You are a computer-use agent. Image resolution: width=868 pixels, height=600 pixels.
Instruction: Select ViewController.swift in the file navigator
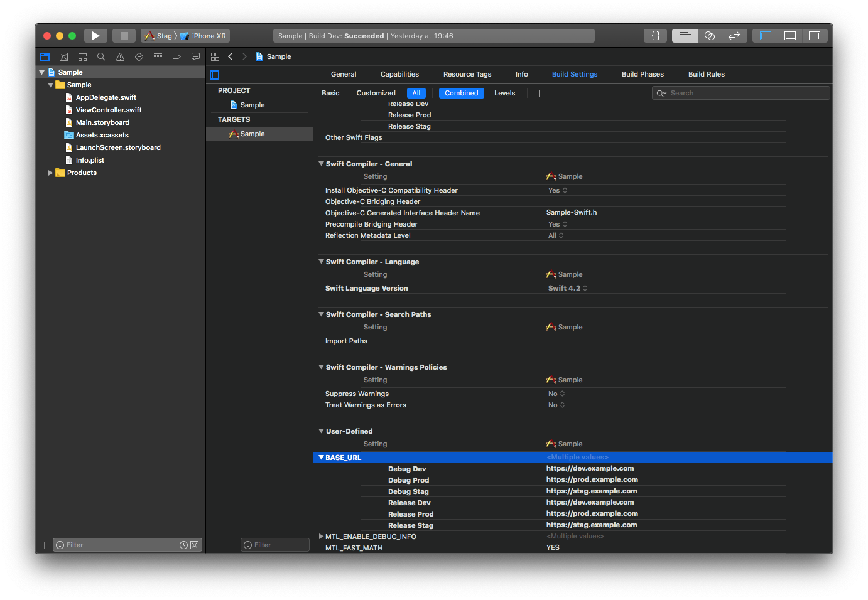tap(109, 110)
